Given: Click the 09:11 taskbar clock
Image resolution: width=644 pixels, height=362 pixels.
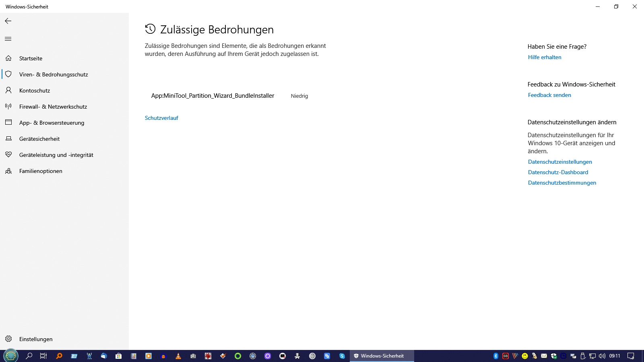Looking at the screenshot, I should (615, 356).
